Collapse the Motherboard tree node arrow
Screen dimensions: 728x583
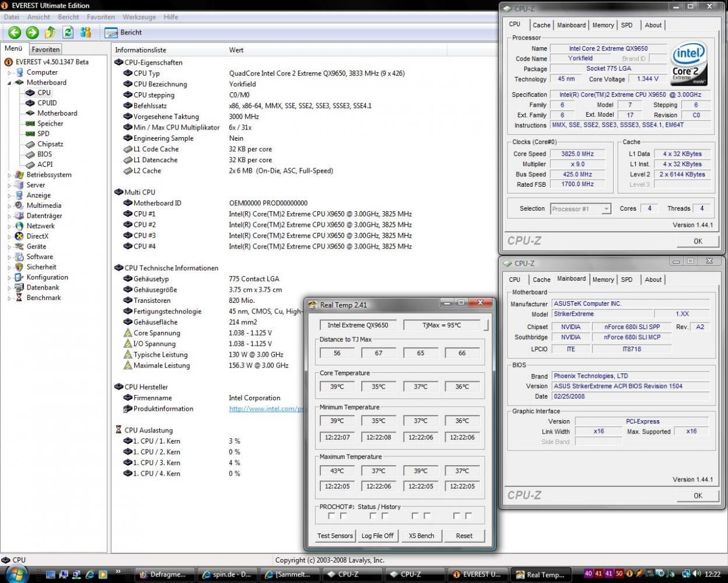click(x=9, y=83)
